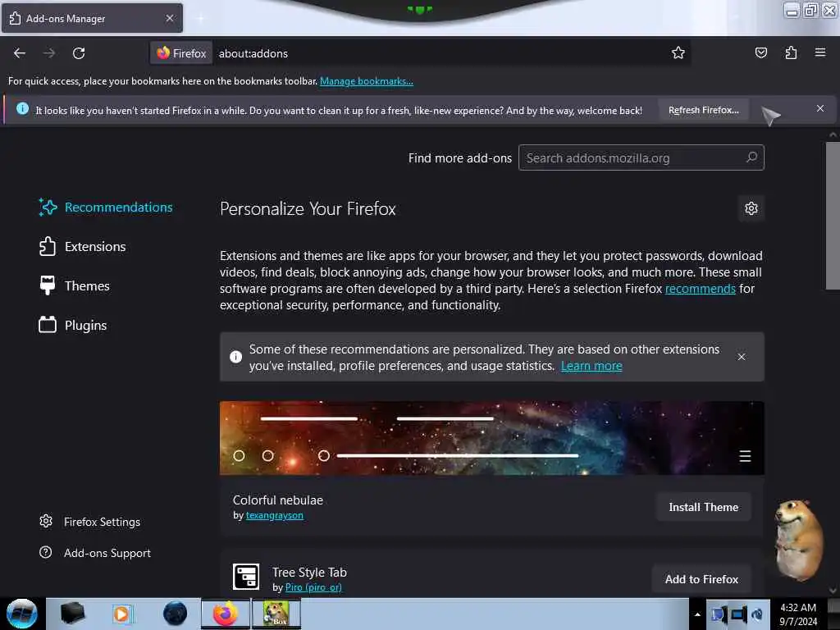Bookmark this page with the star icon
The height and width of the screenshot is (630, 840).
pos(678,53)
